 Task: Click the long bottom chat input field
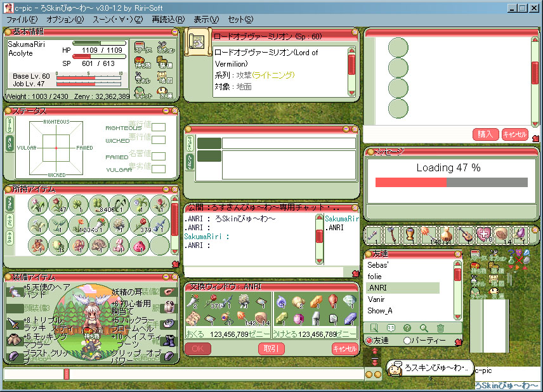coord(183,374)
